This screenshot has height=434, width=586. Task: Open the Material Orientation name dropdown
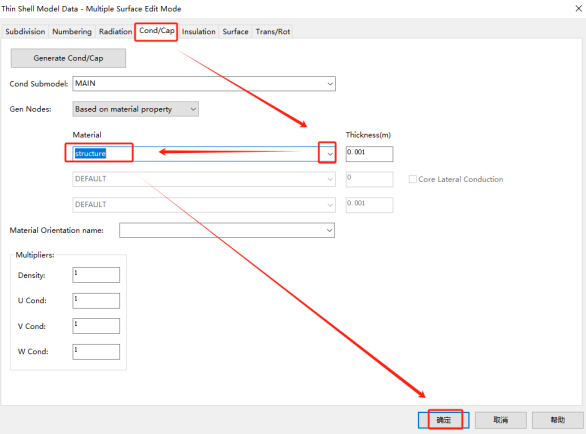pyautogui.click(x=227, y=230)
